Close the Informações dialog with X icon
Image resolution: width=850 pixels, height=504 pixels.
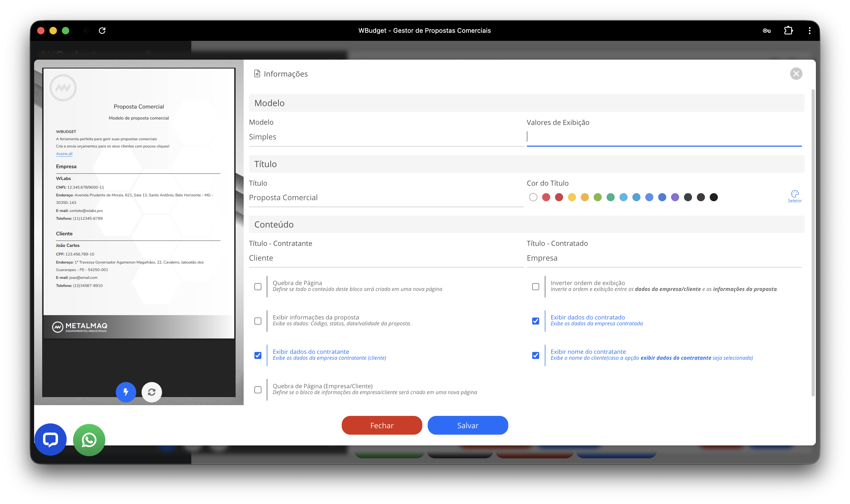[x=796, y=74]
